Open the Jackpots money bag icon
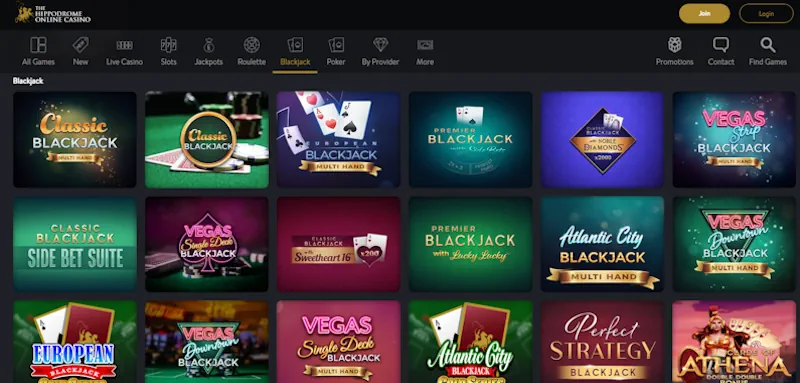Screen dimensions: 800x383 pyautogui.click(x=209, y=45)
